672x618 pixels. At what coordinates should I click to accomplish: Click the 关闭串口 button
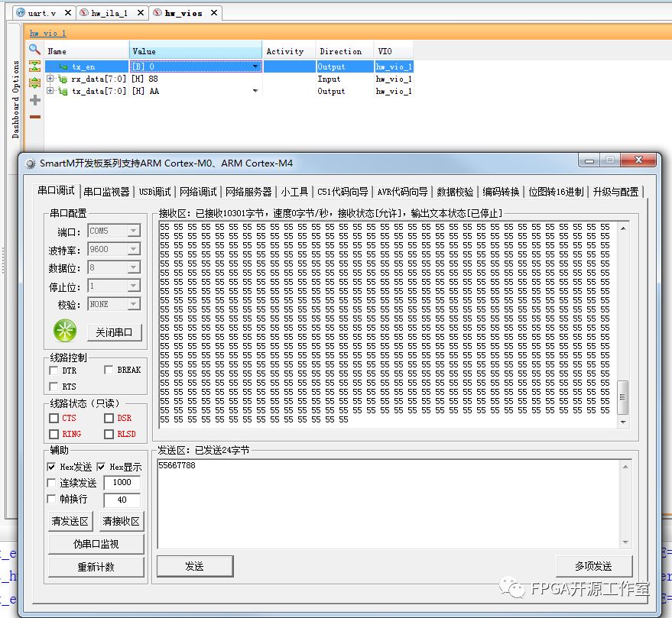tap(114, 332)
